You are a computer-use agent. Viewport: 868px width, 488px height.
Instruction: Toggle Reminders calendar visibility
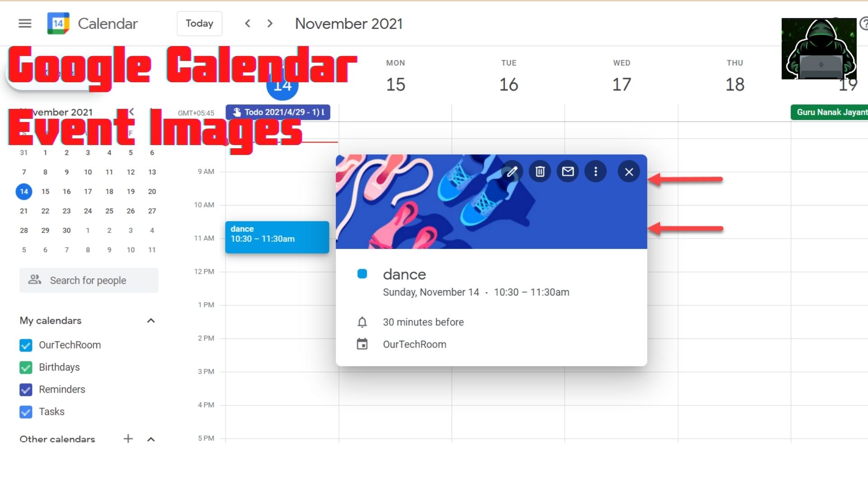point(26,389)
